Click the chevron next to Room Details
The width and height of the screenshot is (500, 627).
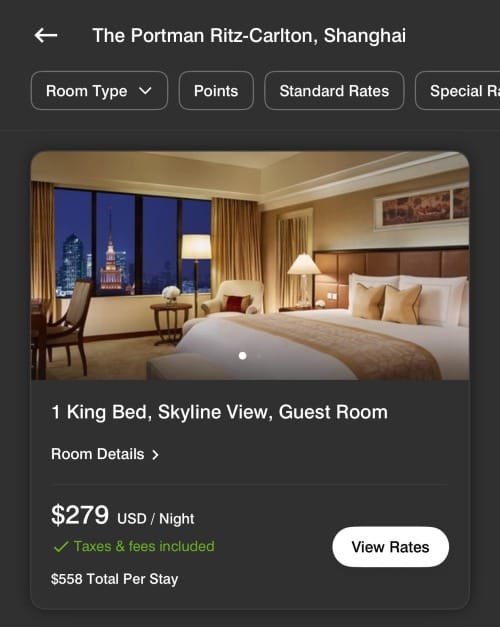155,455
